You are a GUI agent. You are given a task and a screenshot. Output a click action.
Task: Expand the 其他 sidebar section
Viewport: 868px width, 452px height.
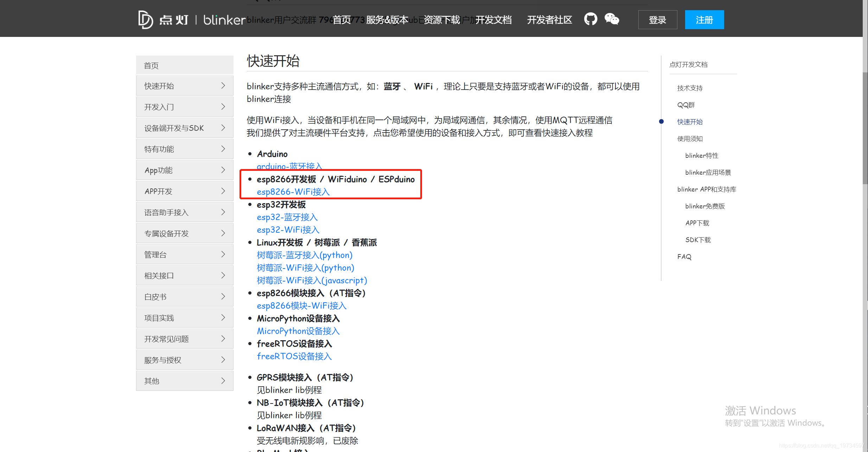tap(185, 381)
